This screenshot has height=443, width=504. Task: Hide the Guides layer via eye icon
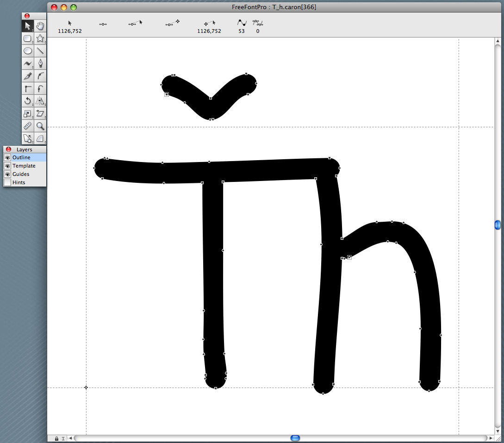[x=7, y=174]
